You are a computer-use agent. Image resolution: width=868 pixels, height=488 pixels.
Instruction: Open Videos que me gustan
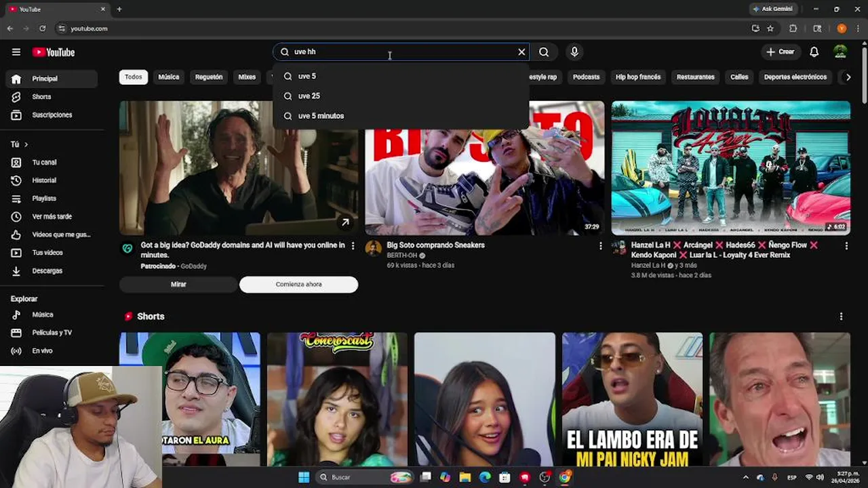(x=52, y=235)
